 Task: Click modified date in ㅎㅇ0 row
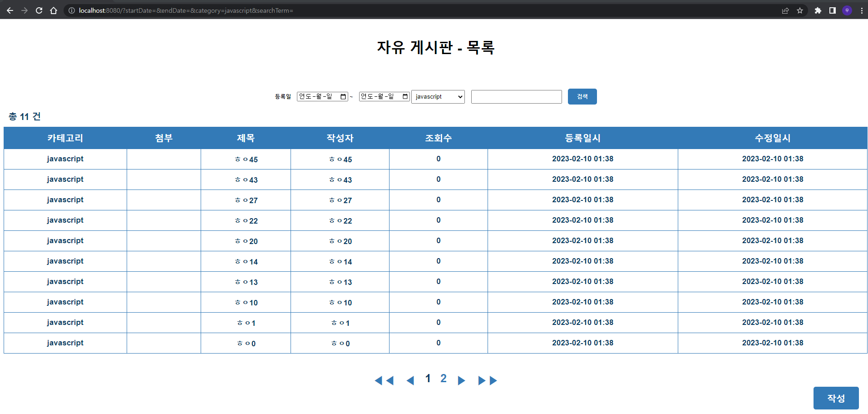pos(773,343)
